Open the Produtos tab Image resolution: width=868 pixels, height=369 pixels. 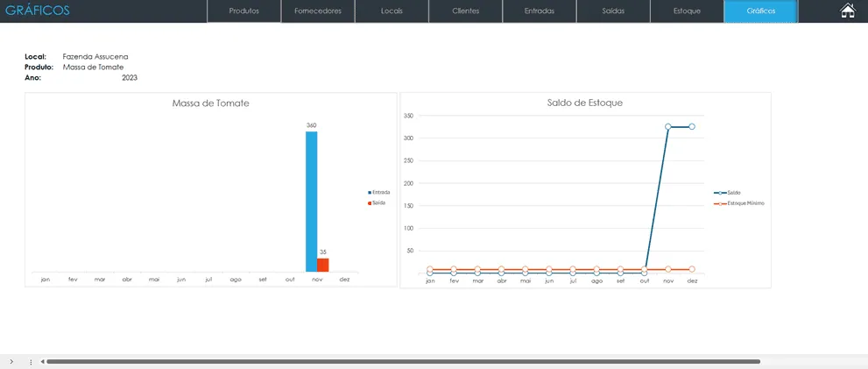244,11
